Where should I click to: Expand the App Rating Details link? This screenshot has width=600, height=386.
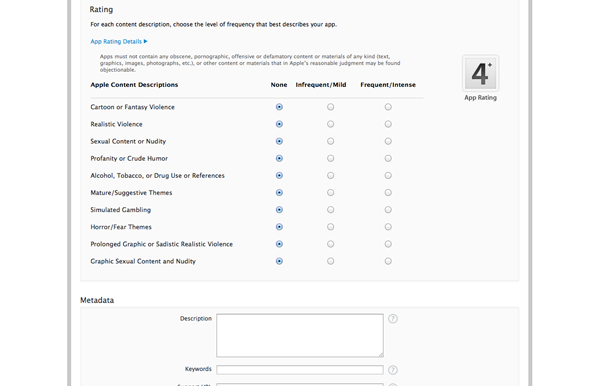click(119, 41)
